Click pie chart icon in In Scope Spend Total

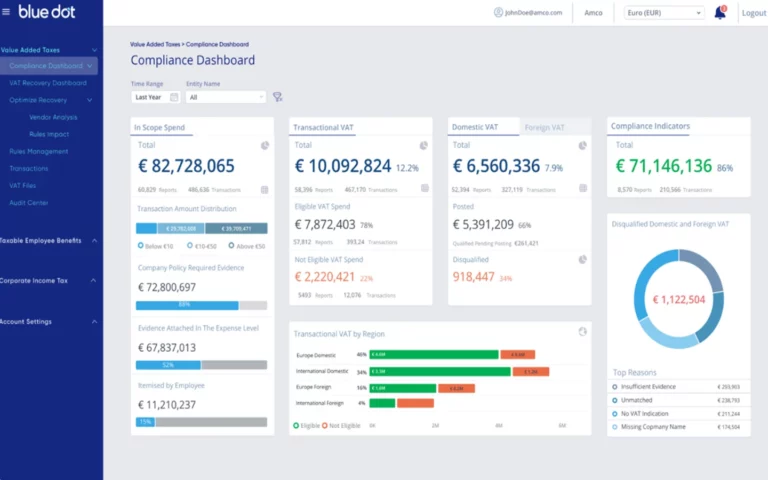(x=265, y=145)
